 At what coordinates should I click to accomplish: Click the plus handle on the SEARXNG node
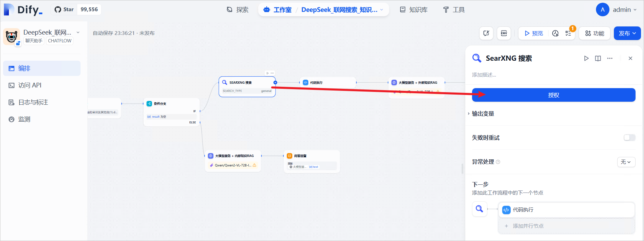click(x=275, y=82)
